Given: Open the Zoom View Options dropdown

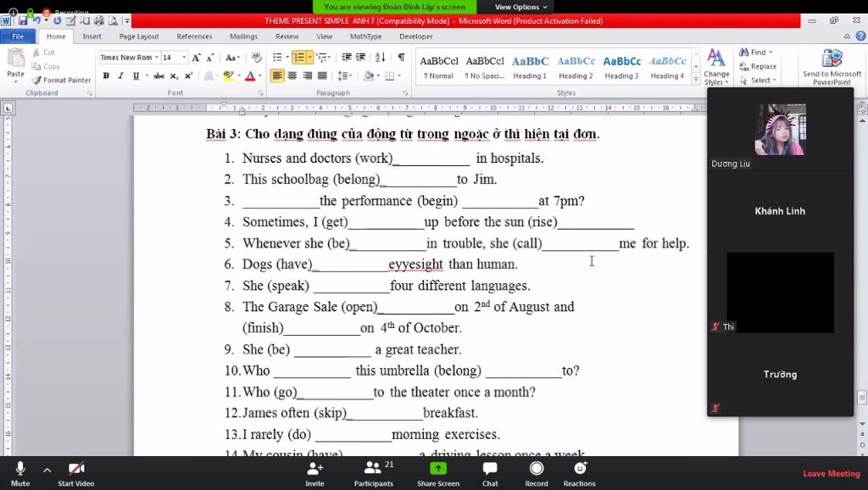Looking at the screenshot, I should (521, 7).
